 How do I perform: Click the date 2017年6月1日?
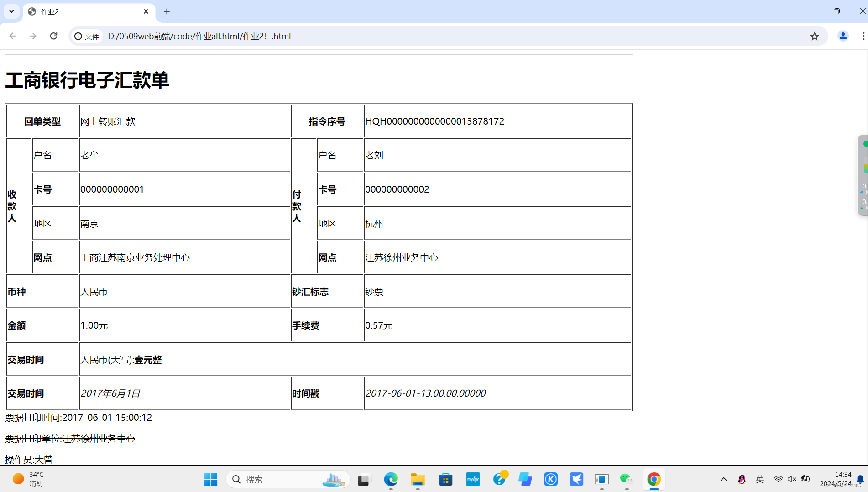click(x=110, y=393)
